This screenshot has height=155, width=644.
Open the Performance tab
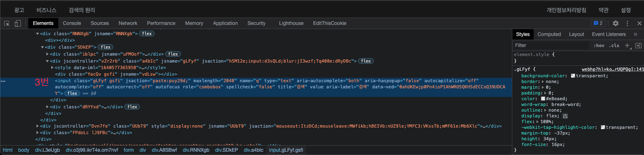coord(161,23)
